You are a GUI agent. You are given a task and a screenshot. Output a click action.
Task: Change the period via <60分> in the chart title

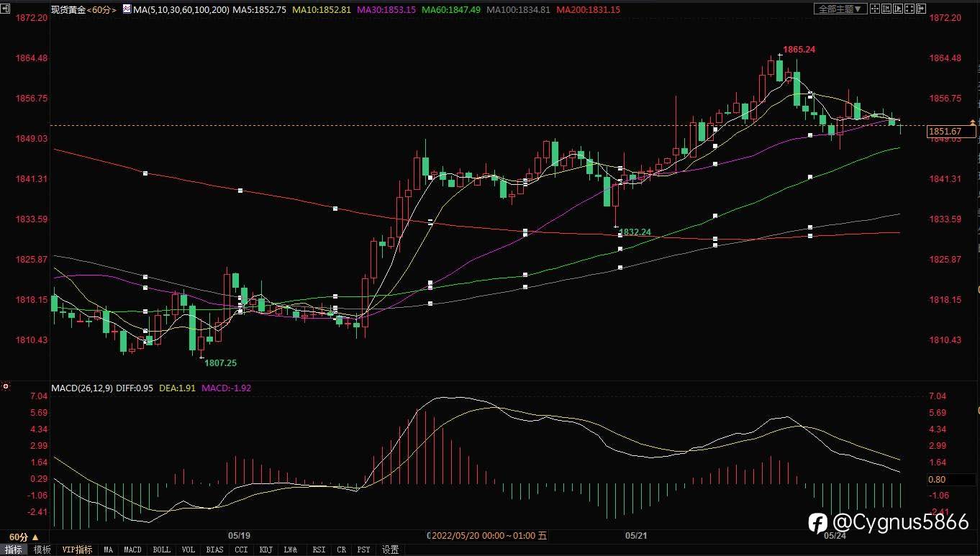[102, 10]
